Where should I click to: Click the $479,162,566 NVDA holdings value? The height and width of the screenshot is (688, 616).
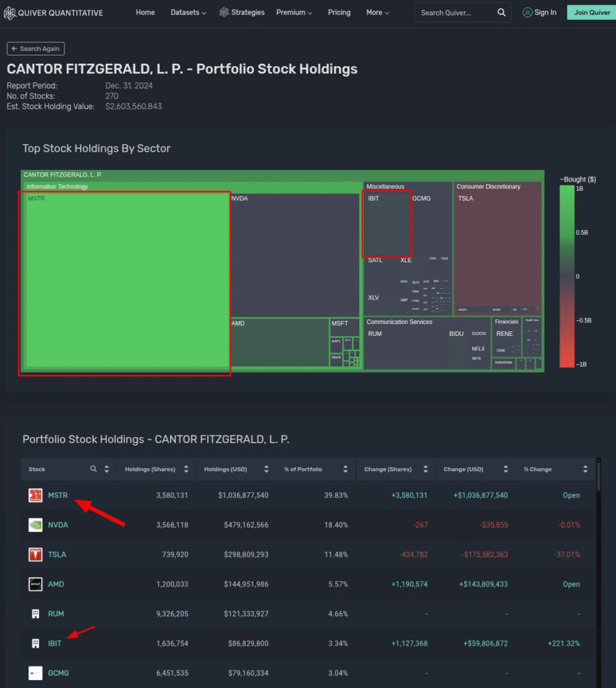click(246, 525)
